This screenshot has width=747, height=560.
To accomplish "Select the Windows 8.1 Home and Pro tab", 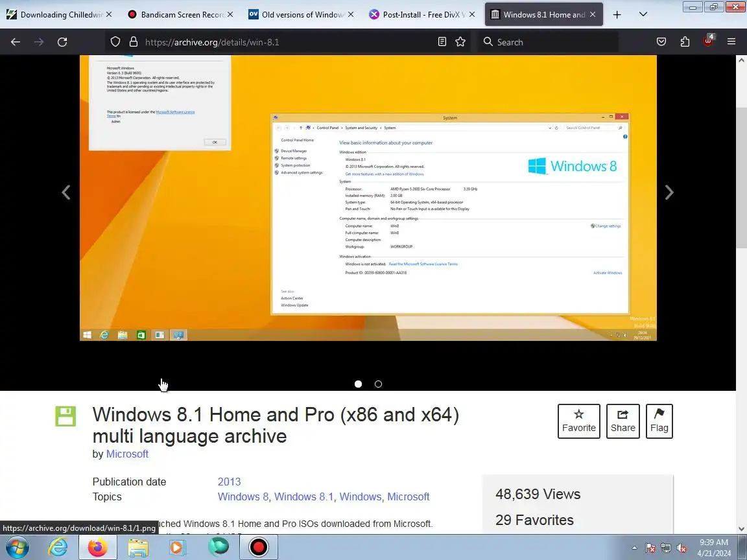I will tap(544, 14).
